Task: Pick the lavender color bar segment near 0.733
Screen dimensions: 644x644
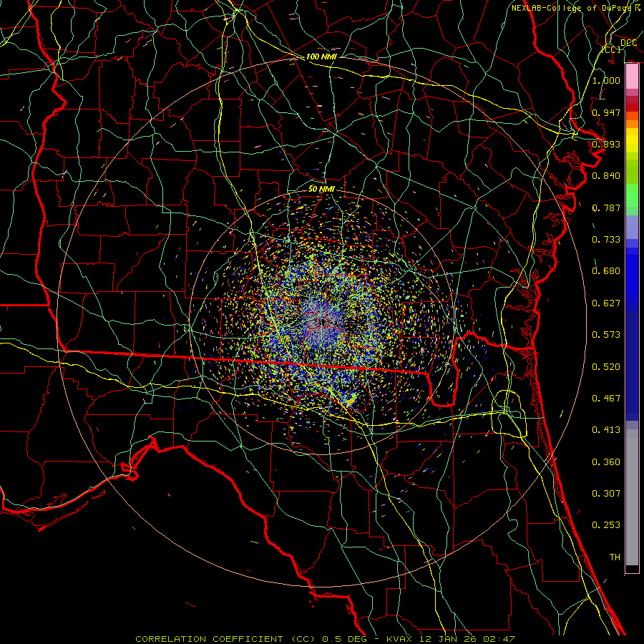Action: [632, 227]
